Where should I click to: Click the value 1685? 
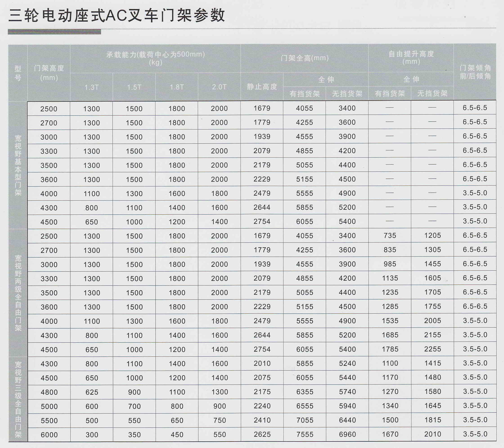click(390, 335)
